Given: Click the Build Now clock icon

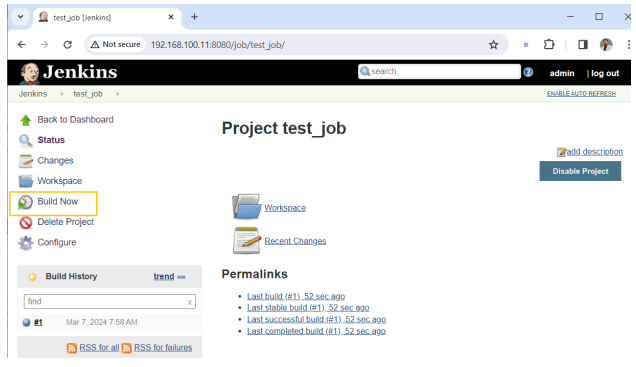Looking at the screenshot, I should point(25,202).
